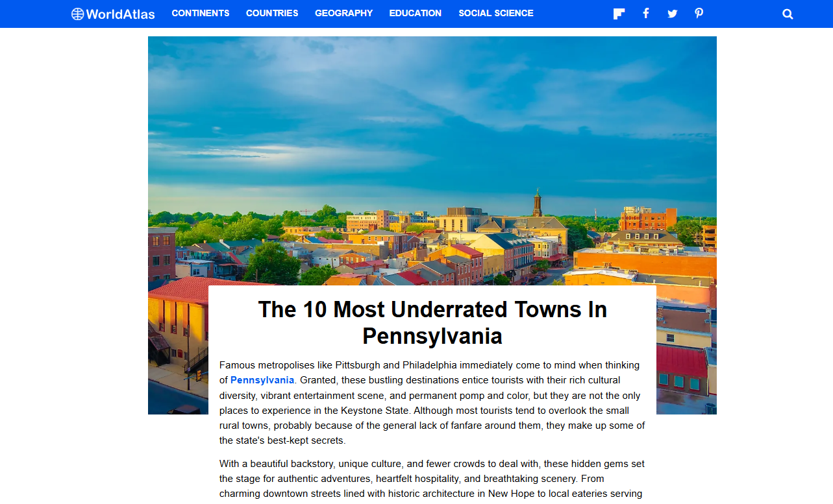Open the SOCIAL SCIENCE section
The width and height of the screenshot is (833, 504).
coord(495,13)
